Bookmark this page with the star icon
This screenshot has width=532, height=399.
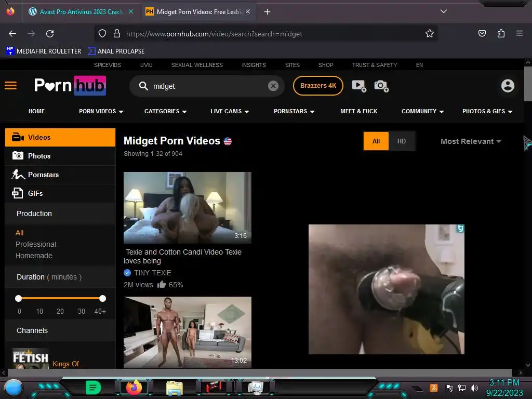pos(430,34)
